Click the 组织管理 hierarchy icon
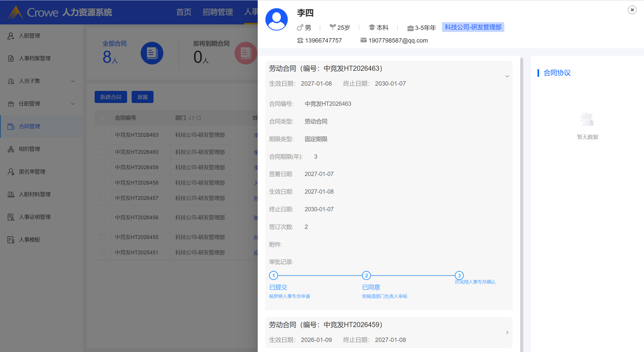The width and height of the screenshot is (644, 352). tap(11, 149)
